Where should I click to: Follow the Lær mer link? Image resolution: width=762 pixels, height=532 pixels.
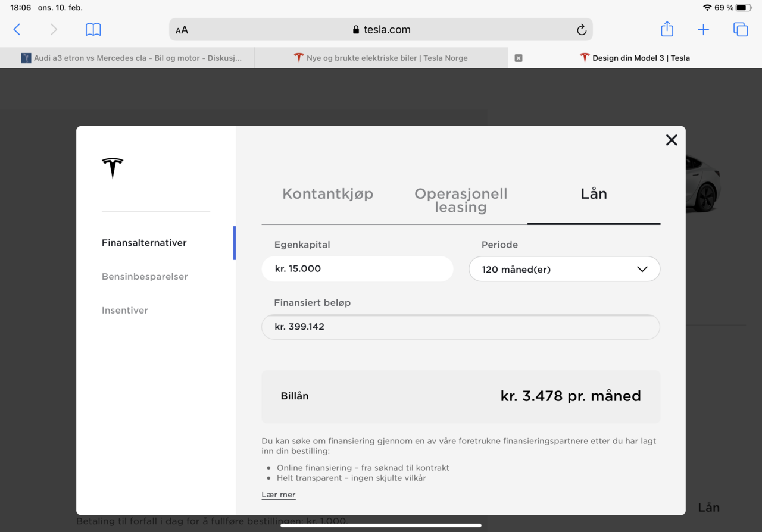click(x=279, y=495)
